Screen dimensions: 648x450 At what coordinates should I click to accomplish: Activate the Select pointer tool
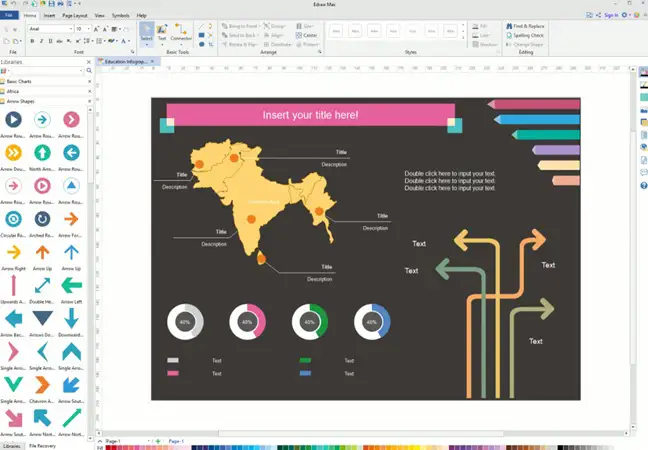click(146, 37)
